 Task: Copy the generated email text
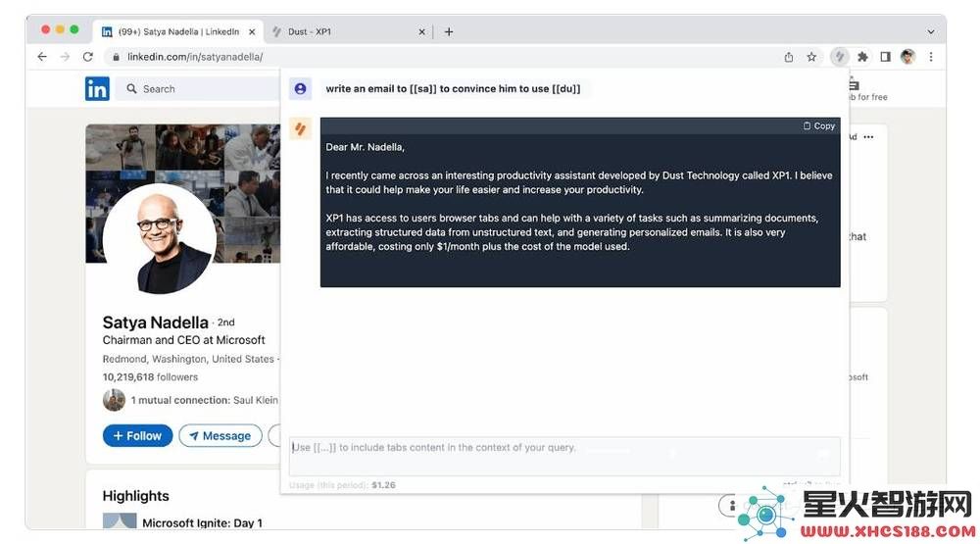tap(818, 125)
